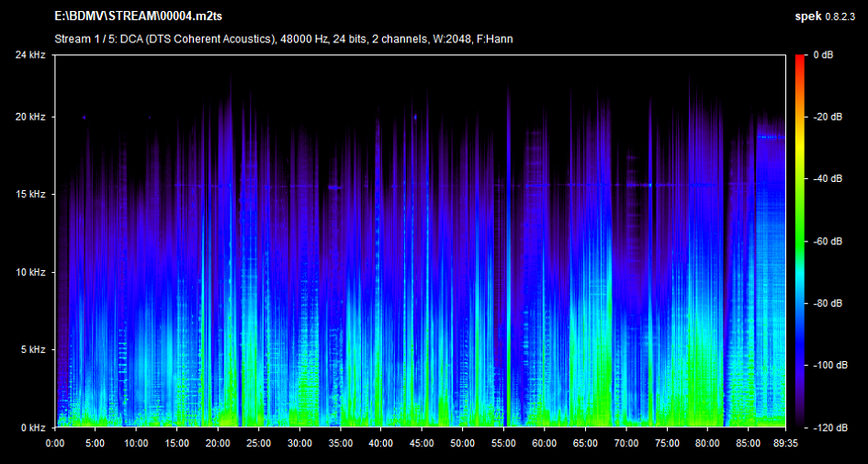Click the 0:00 start time marker
Viewport: 868px width, 464px height.
point(55,442)
